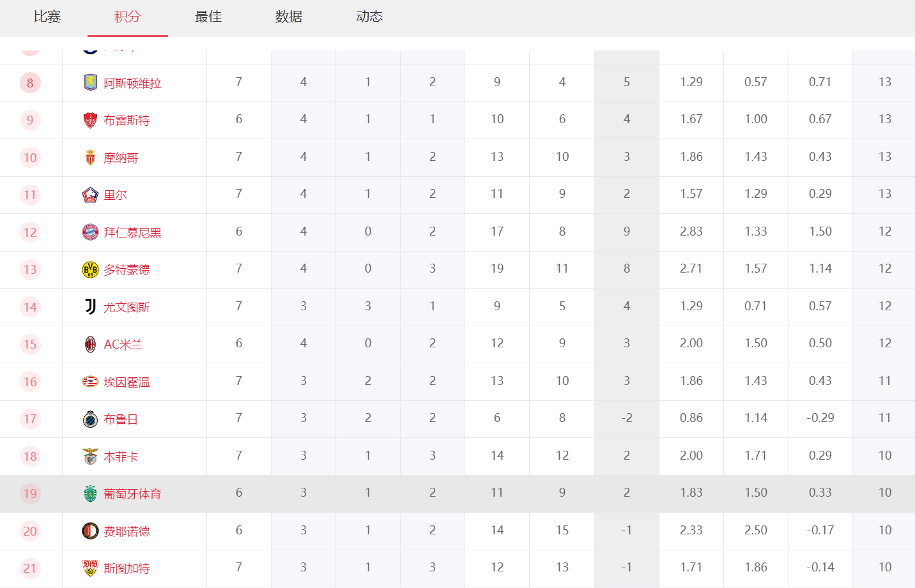915x588 pixels.
Task: Click the AC Milan crest icon
Action: click(90, 344)
